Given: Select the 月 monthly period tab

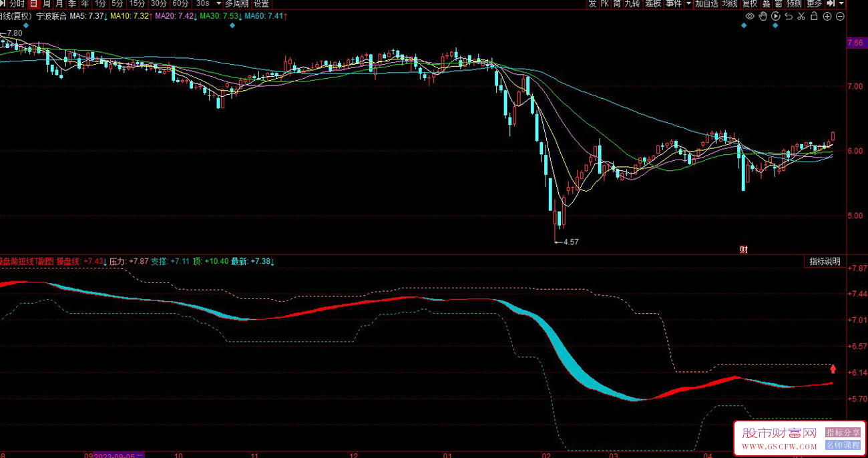Looking at the screenshot, I should click(59, 3).
